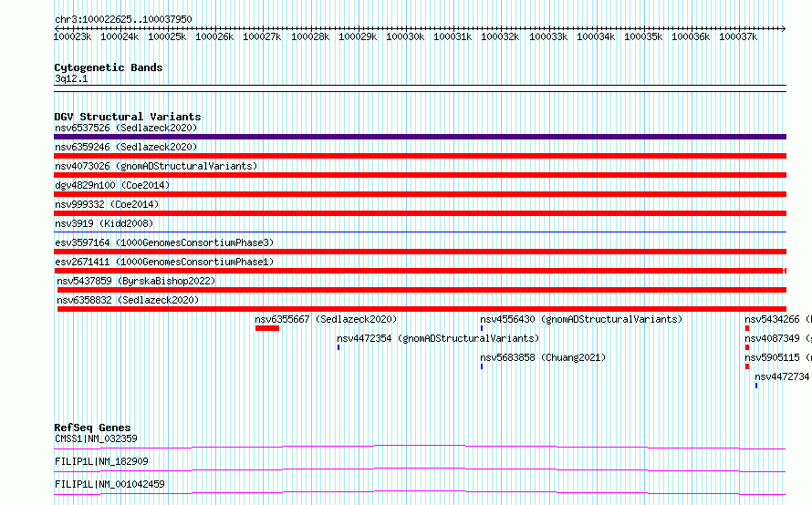
Task: Click the red marker under nsv5434266
Action: point(747,328)
